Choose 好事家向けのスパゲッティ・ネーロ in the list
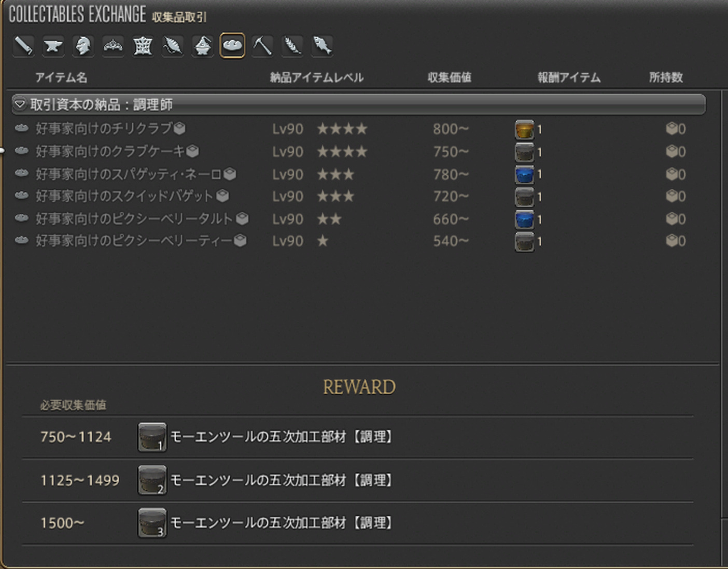This screenshot has height=569, width=728. pyautogui.click(x=128, y=174)
